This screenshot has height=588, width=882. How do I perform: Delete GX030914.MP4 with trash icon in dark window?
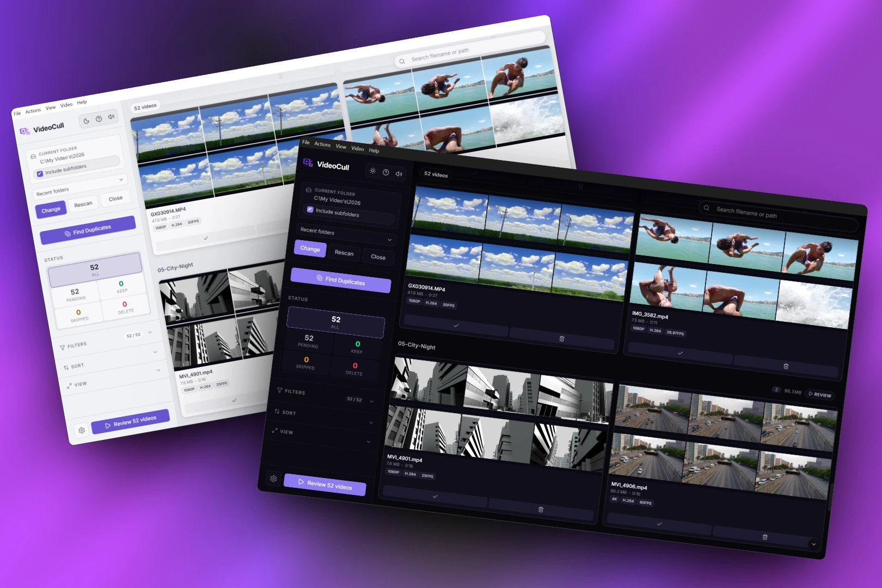pyautogui.click(x=562, y=339)
